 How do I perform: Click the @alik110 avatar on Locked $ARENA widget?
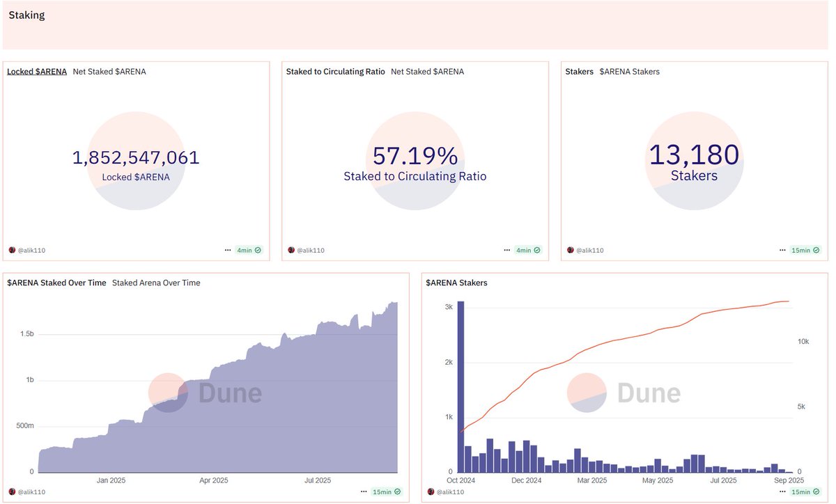click(x=12, y=250)
